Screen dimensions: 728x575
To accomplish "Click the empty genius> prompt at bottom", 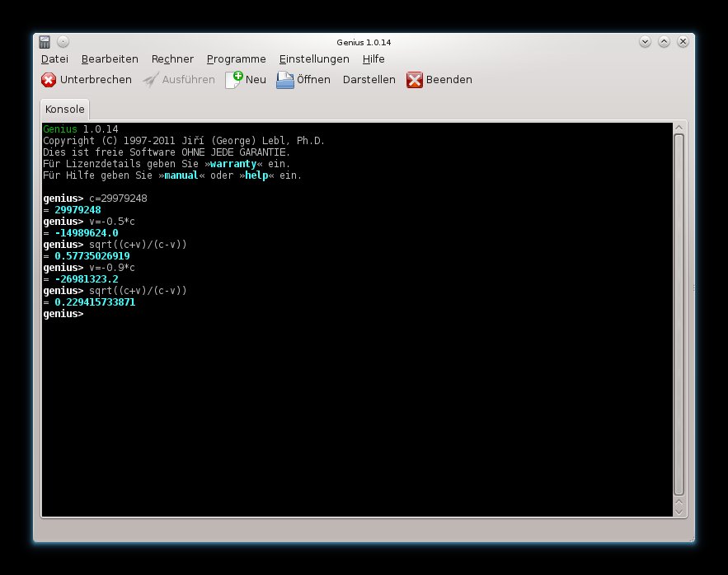I will [63, 314].
